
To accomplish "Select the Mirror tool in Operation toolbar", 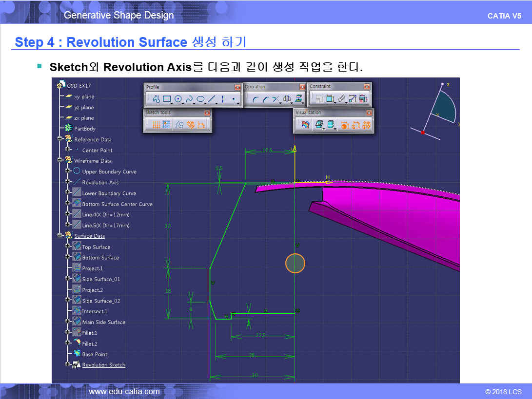I will (287, 99).
